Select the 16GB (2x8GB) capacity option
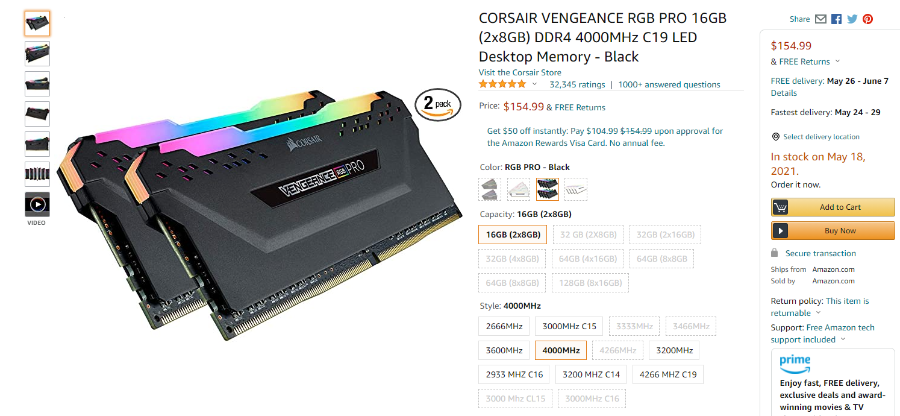 point(513,235)
